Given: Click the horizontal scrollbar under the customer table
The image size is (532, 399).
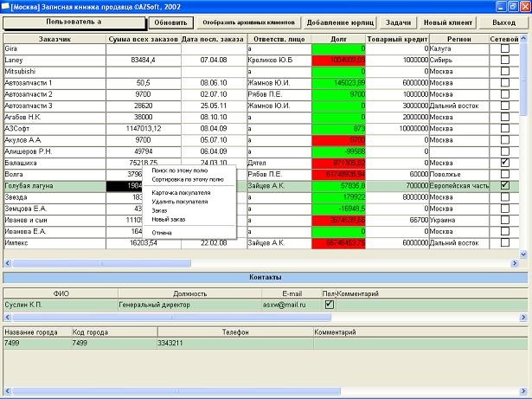Looking at the screenshot, I should [260, 262].
